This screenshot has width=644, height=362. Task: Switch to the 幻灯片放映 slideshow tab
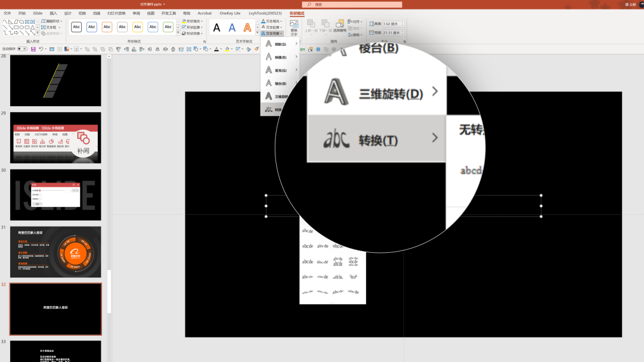click(116, 13)
